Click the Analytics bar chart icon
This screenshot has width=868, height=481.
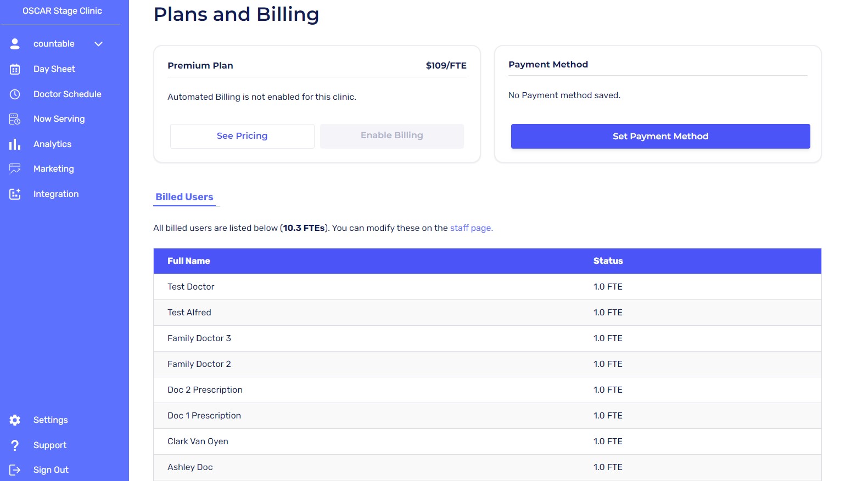click(15, 144)
